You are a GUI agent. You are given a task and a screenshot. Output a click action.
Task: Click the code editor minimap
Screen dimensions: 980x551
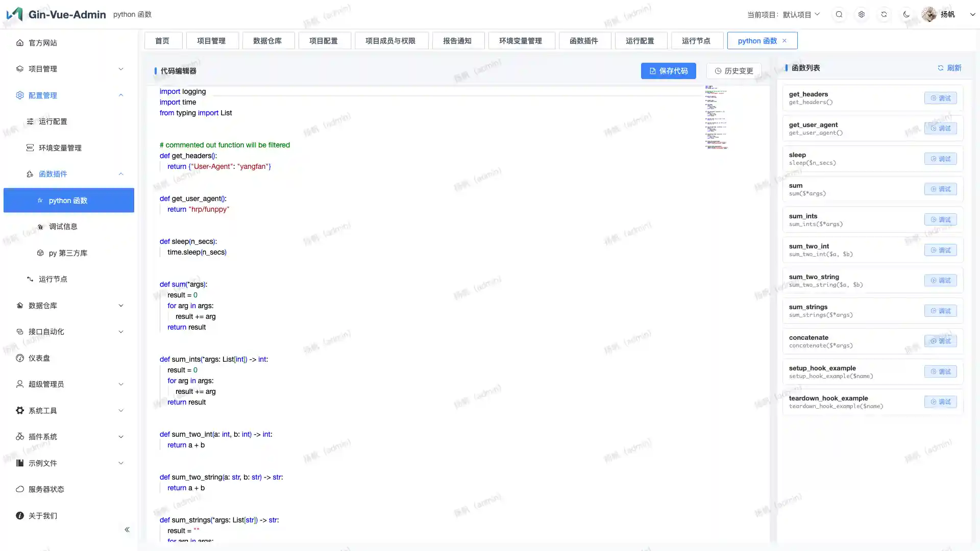716,117
